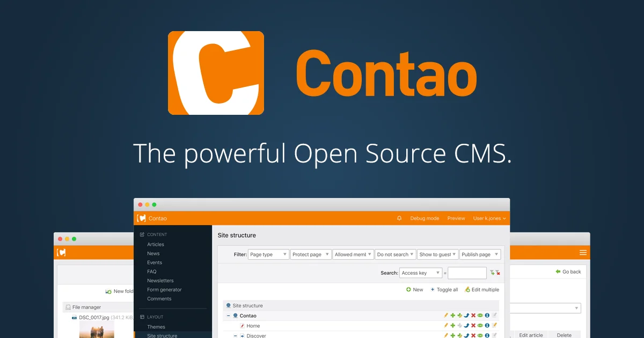Open Events in the sidebar menu
Screen dimensions: 644x338
coord(155,262)
